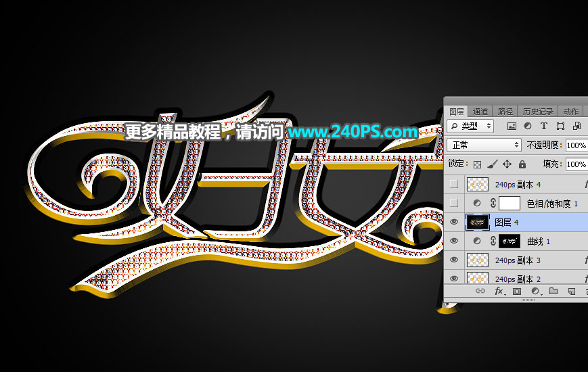The image size is (588, 372).
Task: Select layer name 色相/饱和度 1
Action: tap(552, 204)
